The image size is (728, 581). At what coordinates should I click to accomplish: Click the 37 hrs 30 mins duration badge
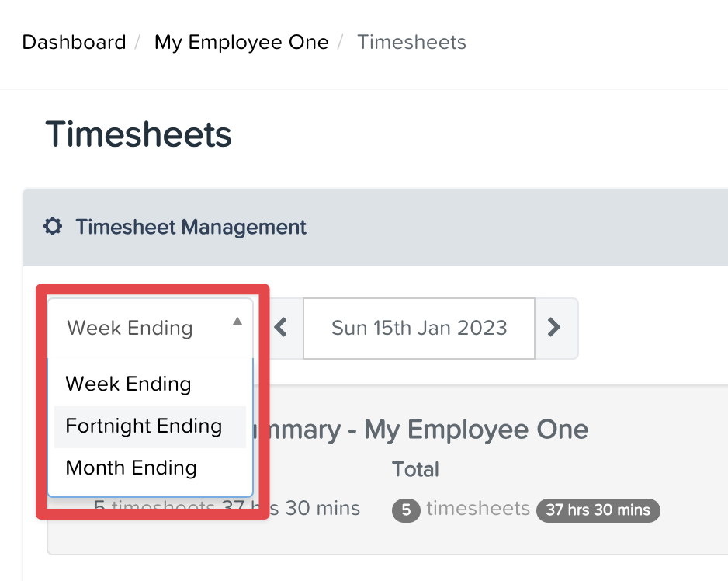[598, 510]
